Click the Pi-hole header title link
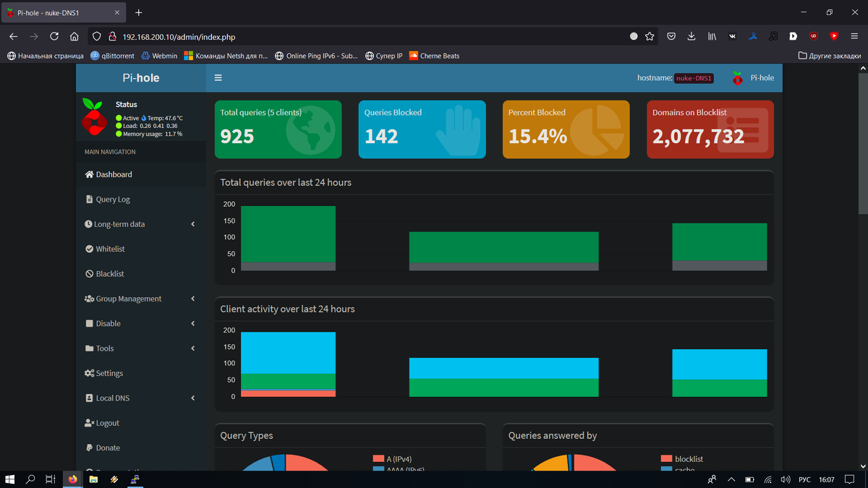The height and width of the screenshot is (488, 868). point(140,77)
